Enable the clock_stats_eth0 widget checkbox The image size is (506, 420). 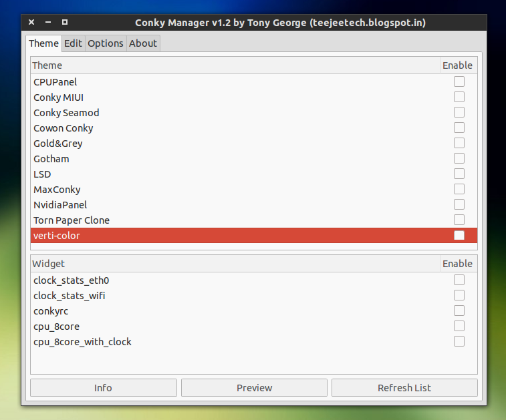(x=459, y=280)
